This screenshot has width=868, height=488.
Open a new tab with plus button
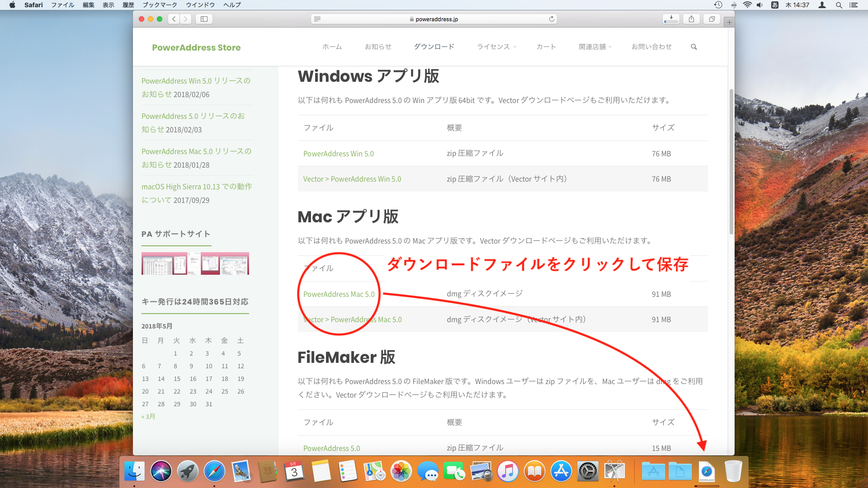coord(729,22)
